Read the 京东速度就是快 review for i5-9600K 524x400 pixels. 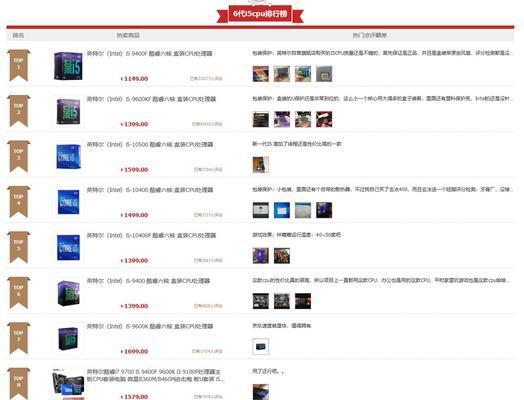(282, 326)
